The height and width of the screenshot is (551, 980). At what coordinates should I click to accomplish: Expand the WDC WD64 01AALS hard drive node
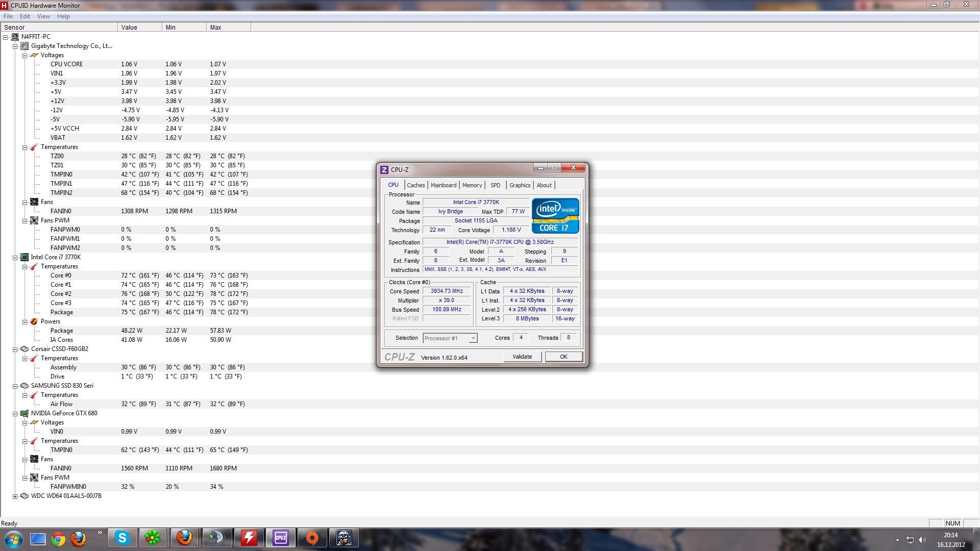click(15, 496)
